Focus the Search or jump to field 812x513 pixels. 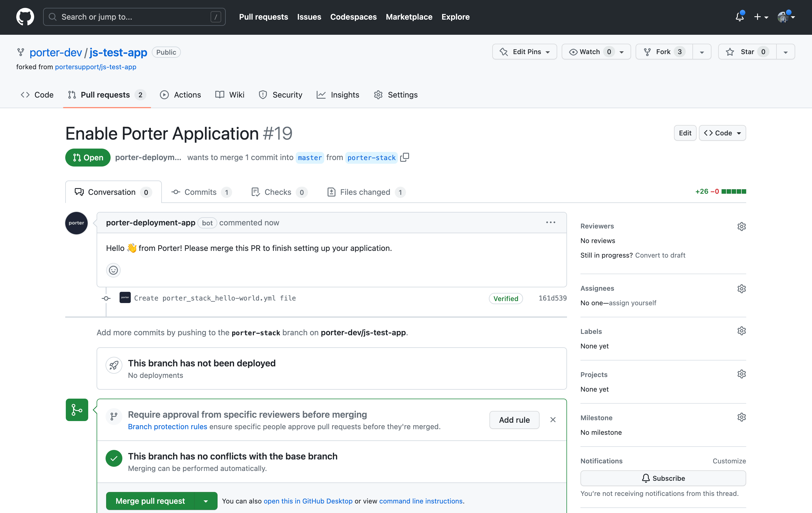pos(134,17)
